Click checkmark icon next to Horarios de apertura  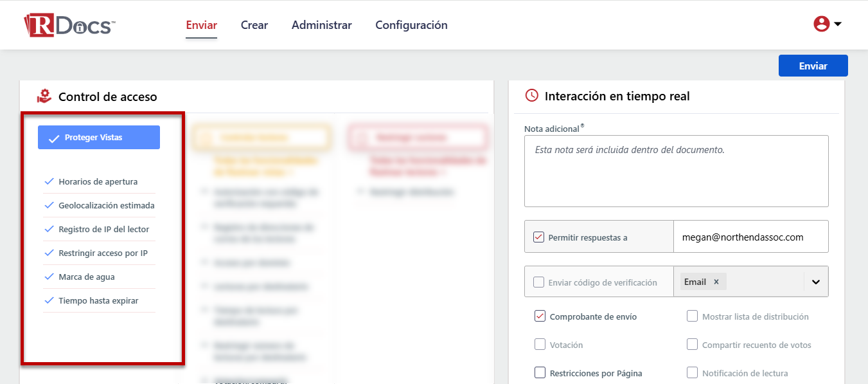pyautogui.click(x=48, y=181)
